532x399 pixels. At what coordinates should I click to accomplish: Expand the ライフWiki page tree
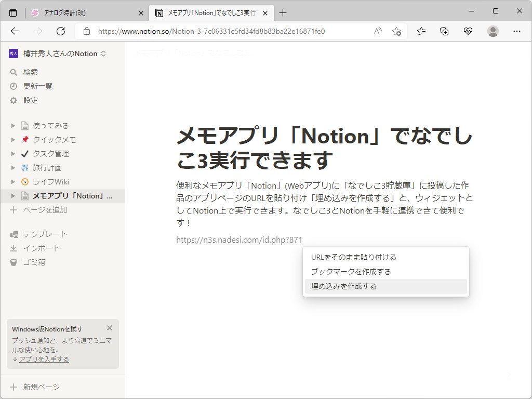(x=13, y=181)
